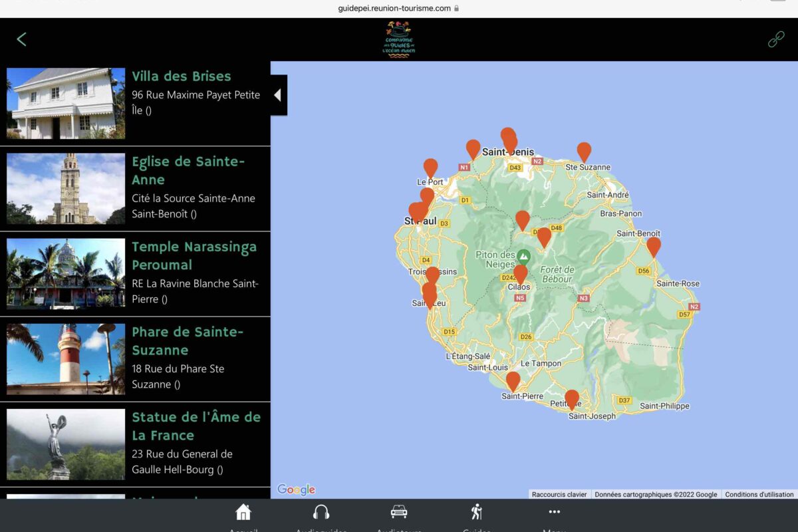798x532 pixels.
Task: Select the Guides hiker icon
Action: click(476, 513)
